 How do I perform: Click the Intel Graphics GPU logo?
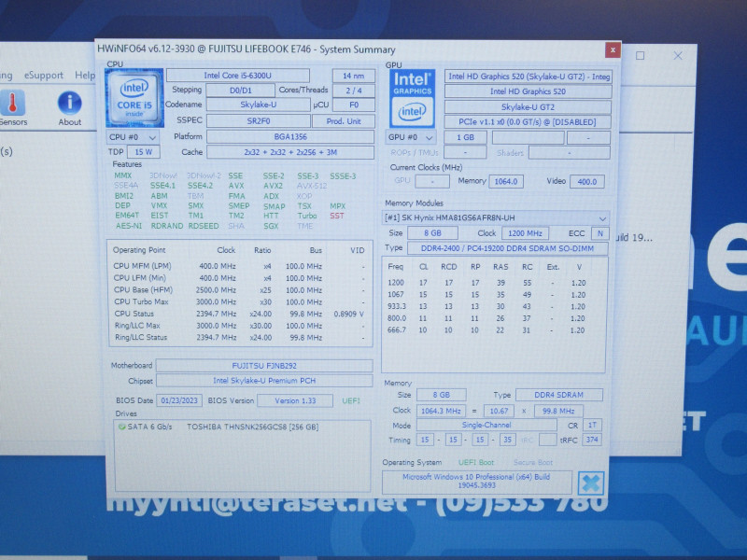[412, 99]
